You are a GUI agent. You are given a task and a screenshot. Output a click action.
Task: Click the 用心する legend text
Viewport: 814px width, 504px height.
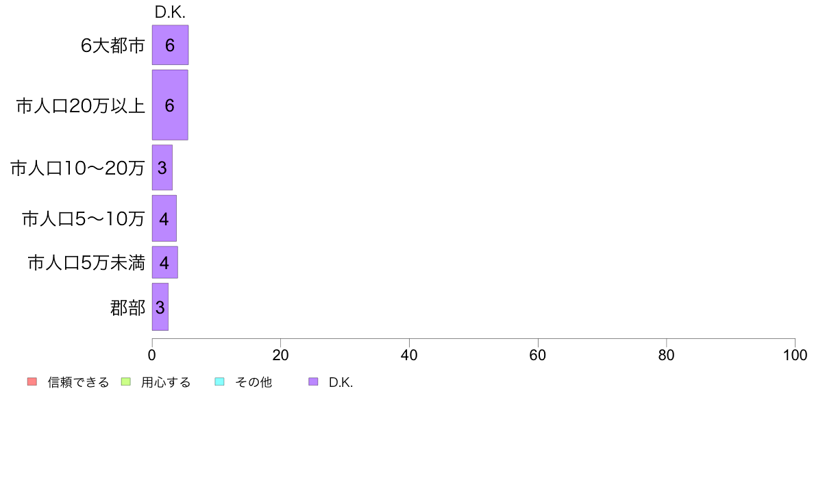pyautogui.click(x=166, y=382)
